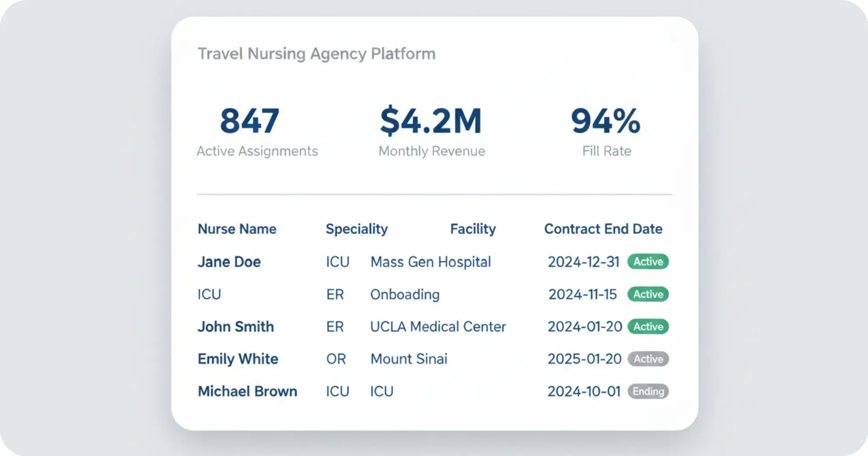The height and width of the screenshot is (456, 868).
Task: Click the Active badge beside 2024-11-15
Action: click(648, 294)
